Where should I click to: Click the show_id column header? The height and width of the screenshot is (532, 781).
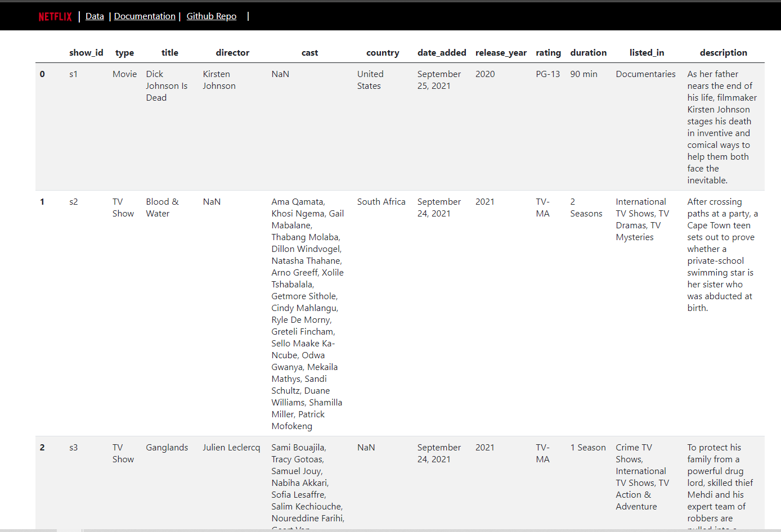pos(86,52)
